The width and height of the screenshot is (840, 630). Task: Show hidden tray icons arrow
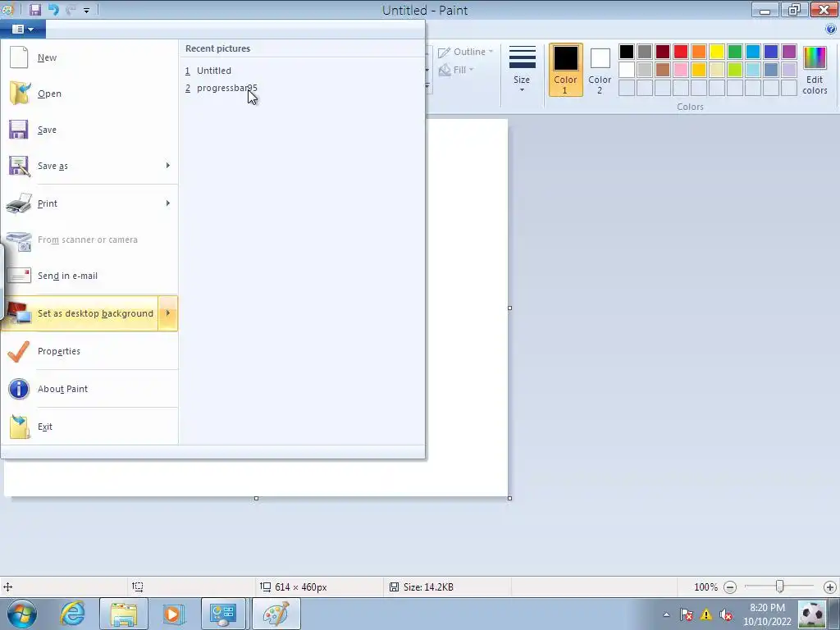[x=666, y=614]
